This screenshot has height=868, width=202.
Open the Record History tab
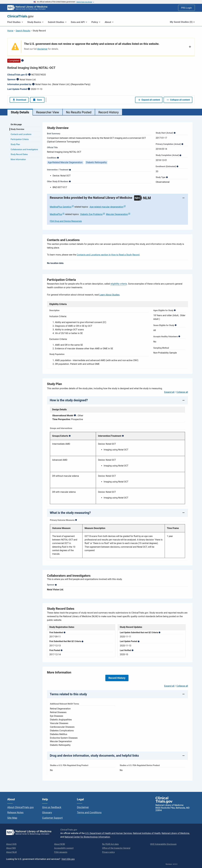[108, 112]
